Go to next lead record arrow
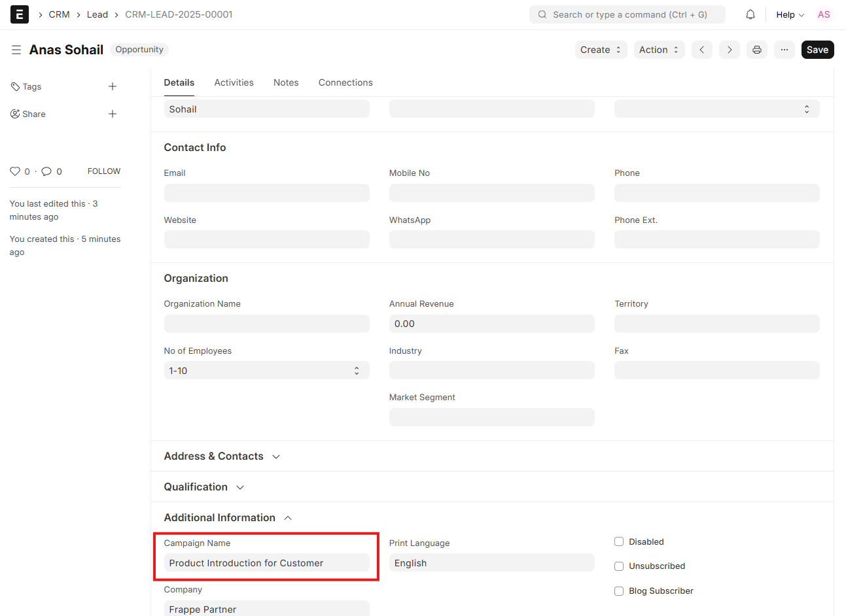846x616 pixels. (730, 50)
